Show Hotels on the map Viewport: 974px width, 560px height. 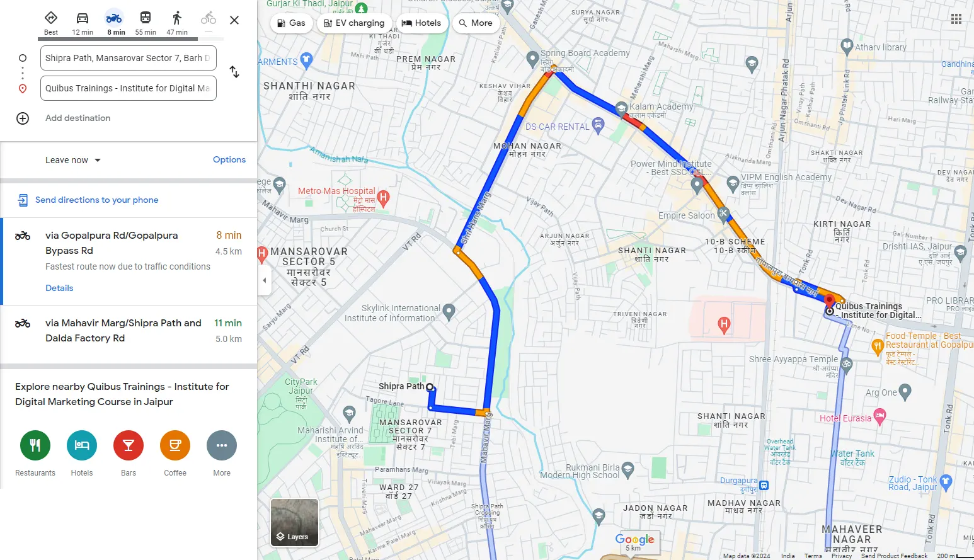[421, 23]
